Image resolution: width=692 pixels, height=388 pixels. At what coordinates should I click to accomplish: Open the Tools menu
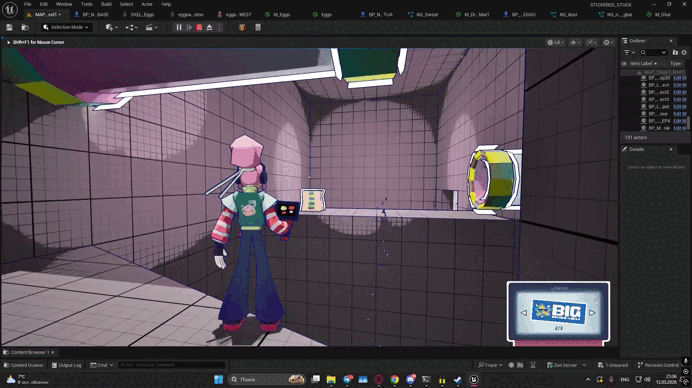pos(86,4)
